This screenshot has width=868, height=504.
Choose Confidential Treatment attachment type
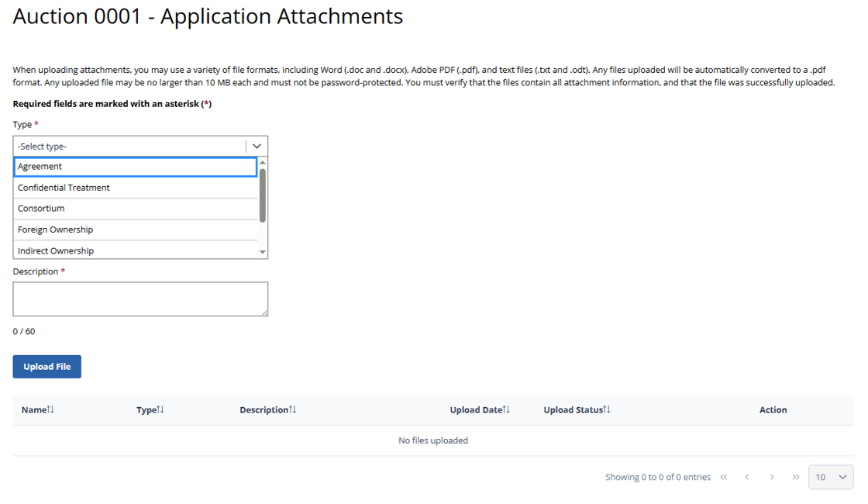[135, 188]
